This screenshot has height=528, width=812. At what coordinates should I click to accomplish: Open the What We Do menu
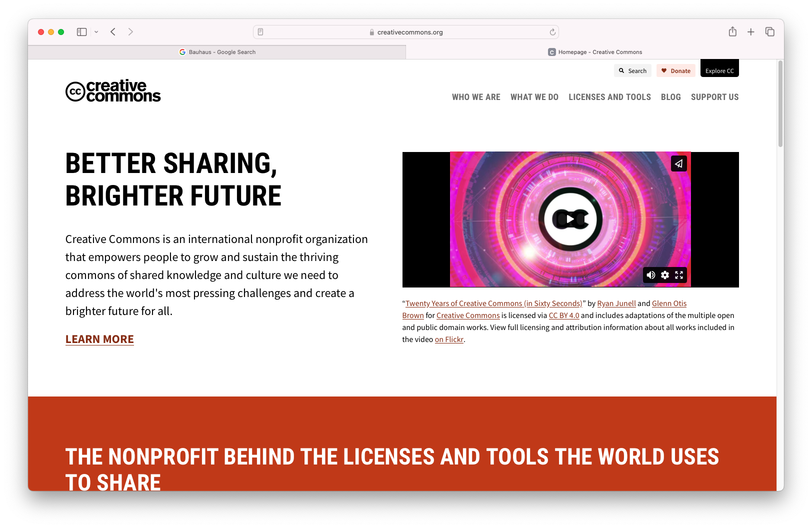click(534, 97)
